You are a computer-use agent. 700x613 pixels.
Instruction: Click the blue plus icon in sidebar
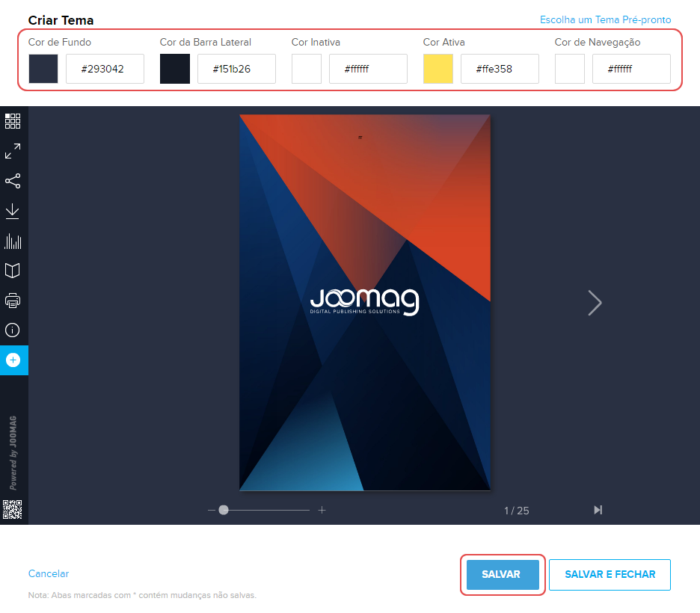click(x=13, y=360)
